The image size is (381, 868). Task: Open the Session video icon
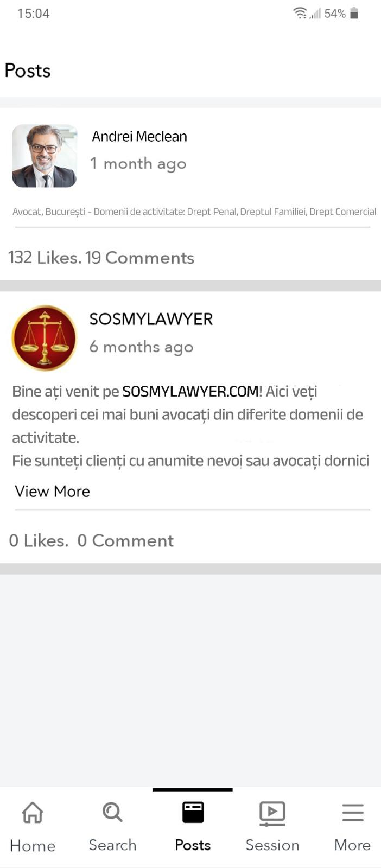click(272, 813)
